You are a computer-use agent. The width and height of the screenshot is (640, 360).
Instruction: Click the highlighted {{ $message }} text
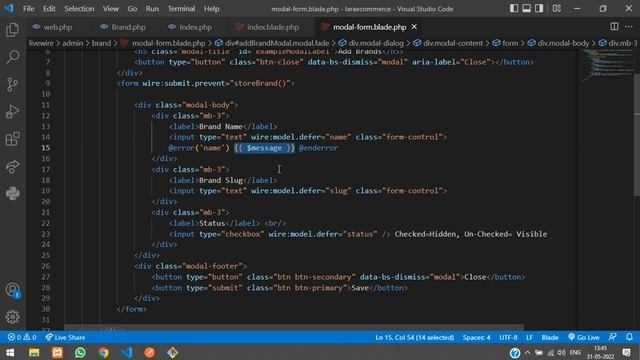click(x=264, y=148)
